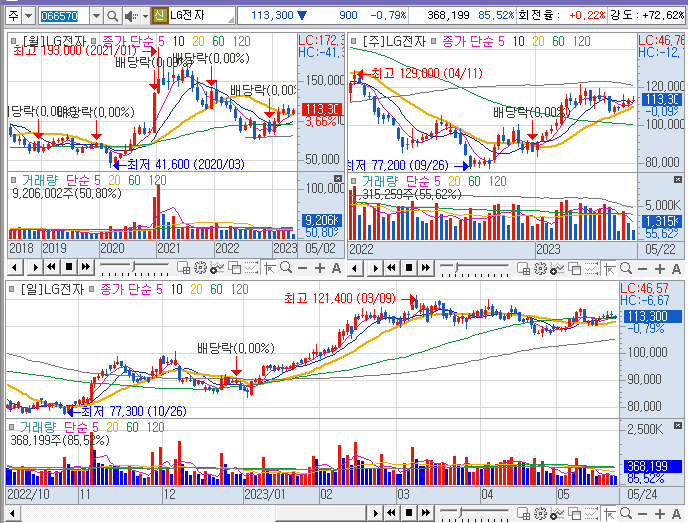
Task: Click zoom magnifier in monthly chart toolbar
Action: tap(286, 267)
